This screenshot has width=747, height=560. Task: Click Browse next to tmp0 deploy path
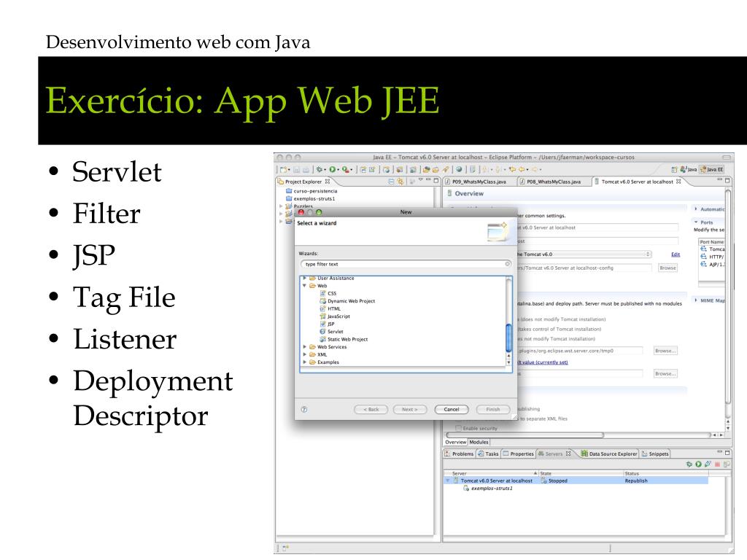[x=665, y=351]
